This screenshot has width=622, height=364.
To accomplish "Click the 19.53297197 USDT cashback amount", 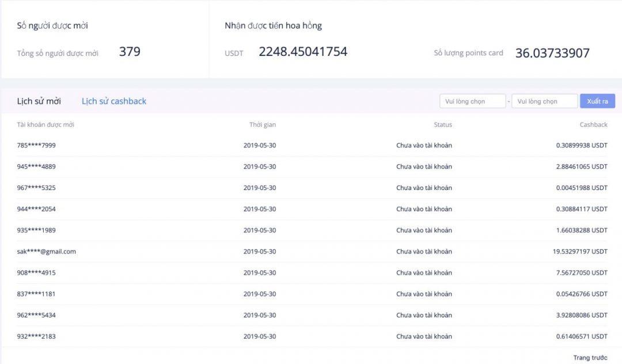I will 579,251.
